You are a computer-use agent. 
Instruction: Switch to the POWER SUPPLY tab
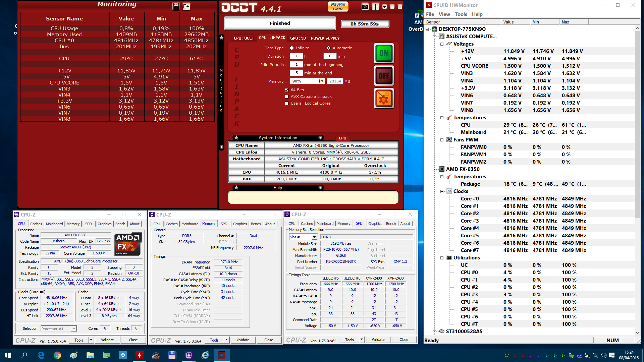[x=325, y=38]
